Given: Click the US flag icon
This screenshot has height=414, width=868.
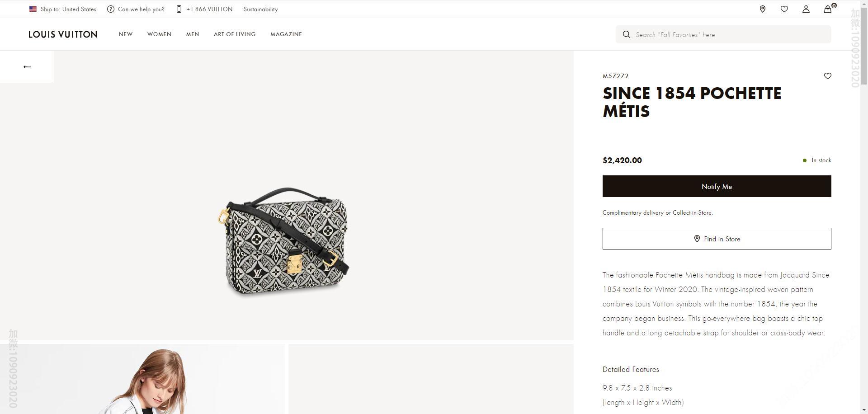Looking at the screenshot, I should (33, 9).
